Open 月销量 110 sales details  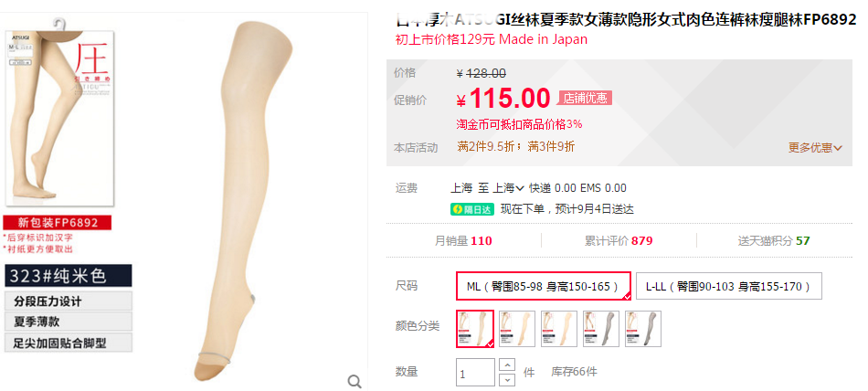pyautogui.click(x=463, y=241)
